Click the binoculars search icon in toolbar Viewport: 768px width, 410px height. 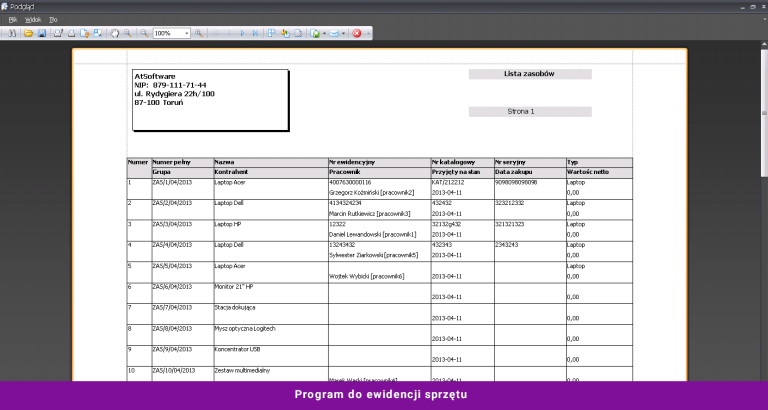click(13, 33)
